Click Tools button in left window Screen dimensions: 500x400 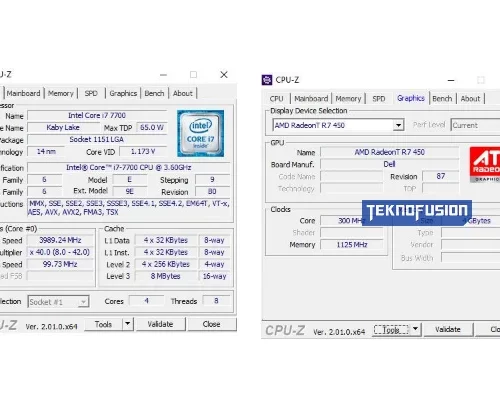pos(103,324)
